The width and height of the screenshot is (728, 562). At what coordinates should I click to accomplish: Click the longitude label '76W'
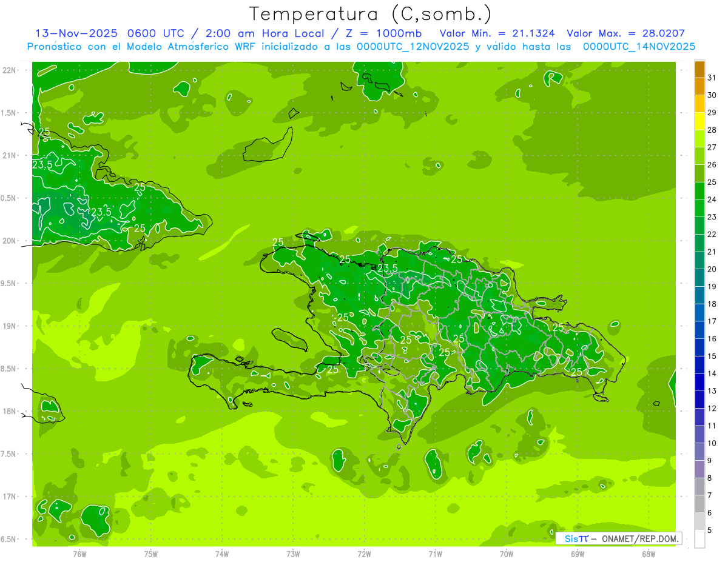point(79,554)
